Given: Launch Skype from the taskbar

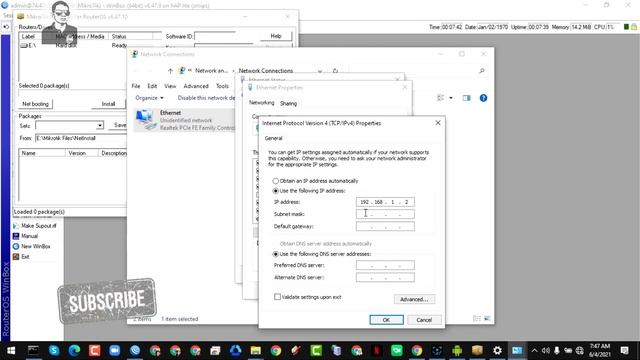Looking at the screenshot, I should (53, 350).
